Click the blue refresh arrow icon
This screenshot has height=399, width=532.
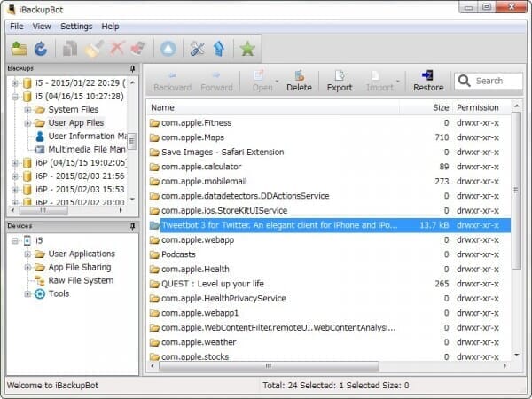41,49
